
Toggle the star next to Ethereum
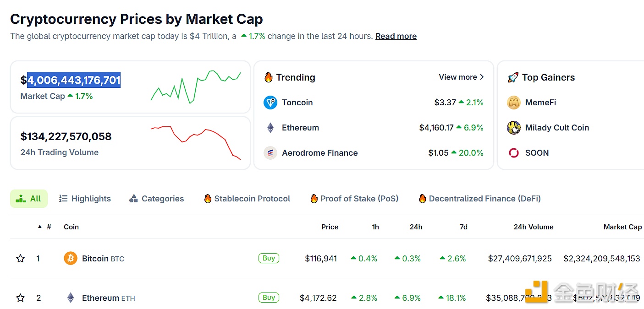pos(21,298)
